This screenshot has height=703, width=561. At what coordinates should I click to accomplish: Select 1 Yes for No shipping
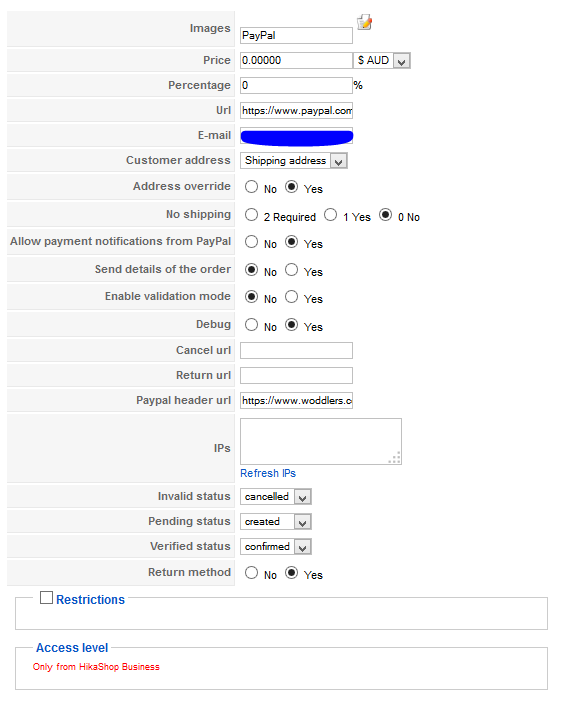pyautogui.click(x=331, y=215)
